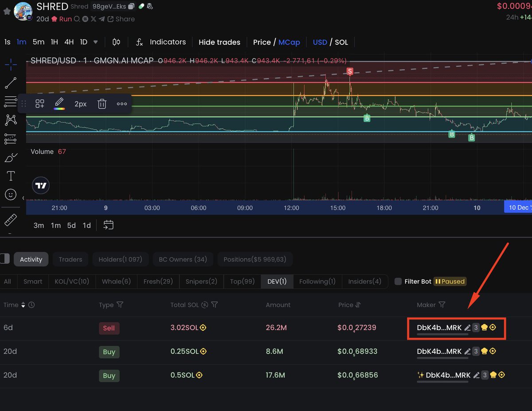The width and height of the screenshot is (532, 411).
Task: Open the Activity tab
Action: (x=31, y=259)
